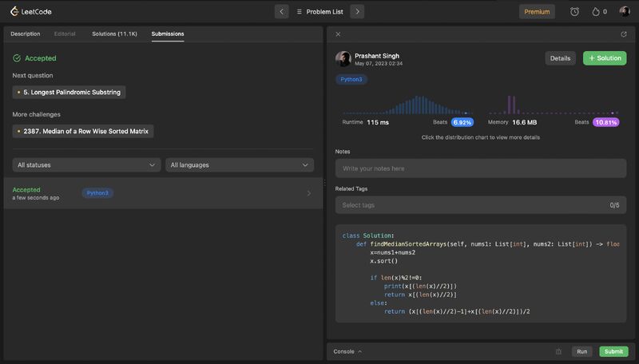This screenshot has height=364, width=639.
Task: Click the icon left of Run
Action: (x=558, y=351)
